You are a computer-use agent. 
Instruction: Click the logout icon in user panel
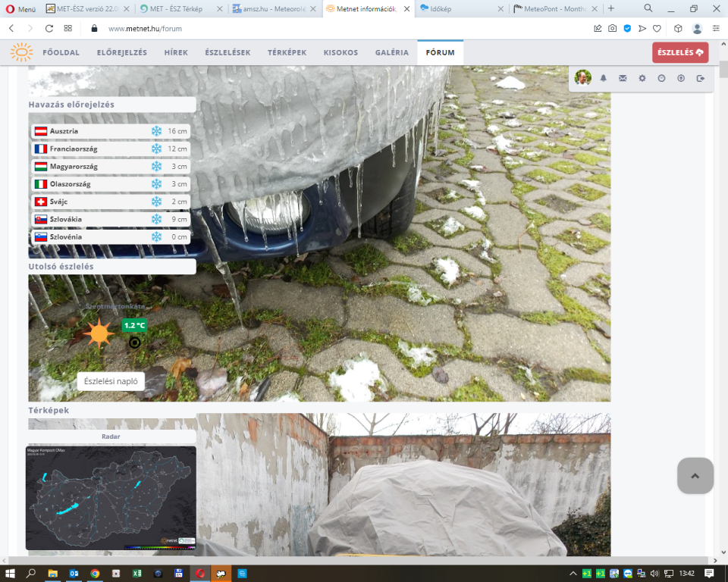pos(700,78)
